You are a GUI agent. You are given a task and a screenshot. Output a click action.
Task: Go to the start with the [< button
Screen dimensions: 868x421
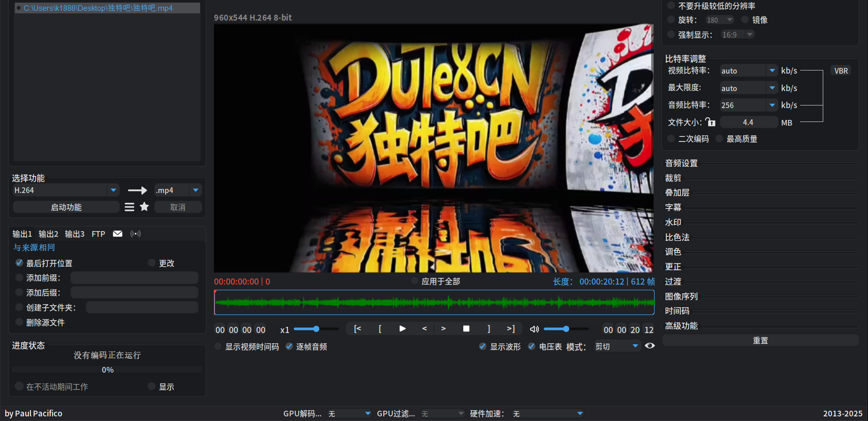click(358, 329)
